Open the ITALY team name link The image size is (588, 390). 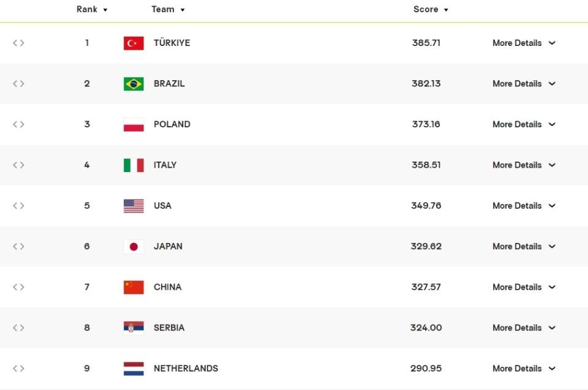[x=165, y=165]
